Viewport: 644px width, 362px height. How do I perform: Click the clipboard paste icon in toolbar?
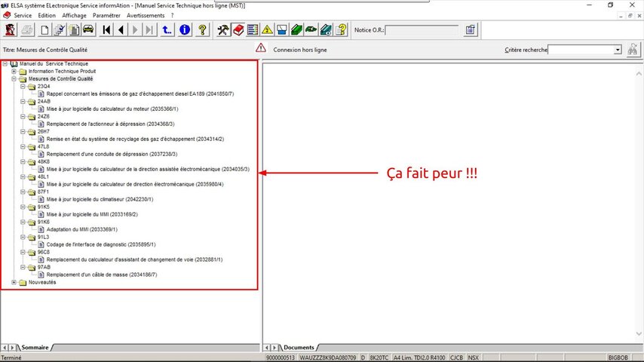pyautogui.click(x=74, y=30)
